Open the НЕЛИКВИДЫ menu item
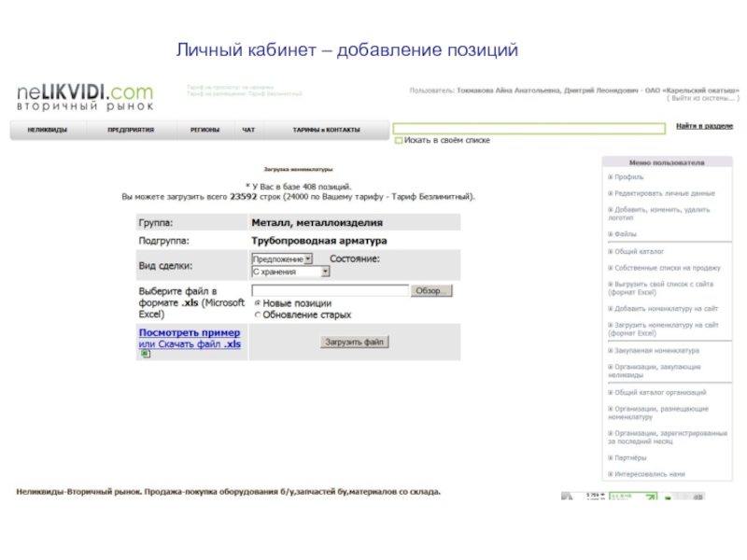747x560 pixels. [48, 130]
